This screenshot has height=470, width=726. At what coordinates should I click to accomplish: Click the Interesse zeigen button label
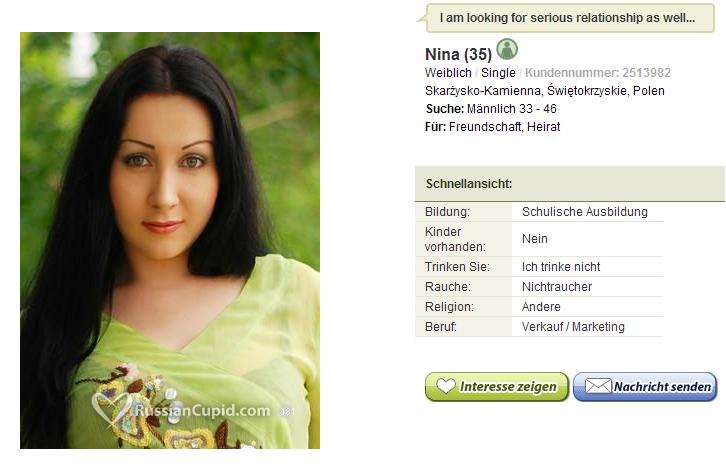(508, 387)
